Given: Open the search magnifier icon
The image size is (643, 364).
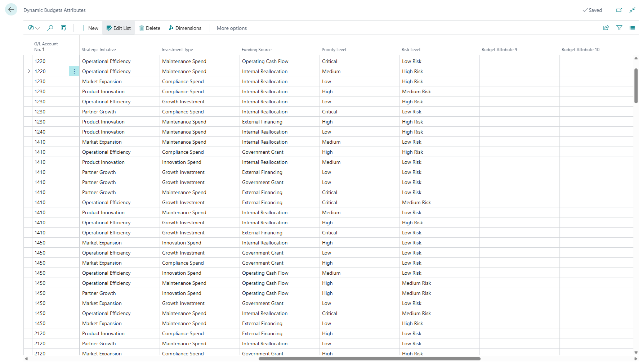Looking at the screenshot, I should coord(50,28).
